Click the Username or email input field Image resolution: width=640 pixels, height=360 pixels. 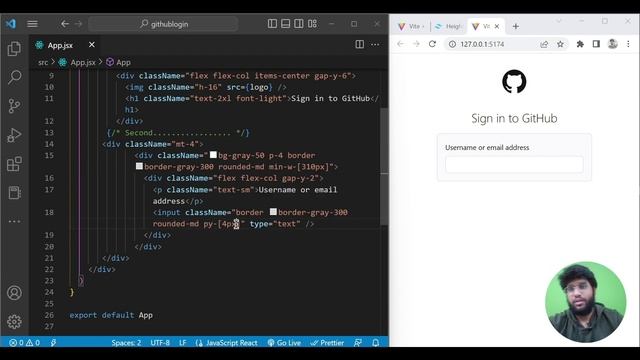514,164
